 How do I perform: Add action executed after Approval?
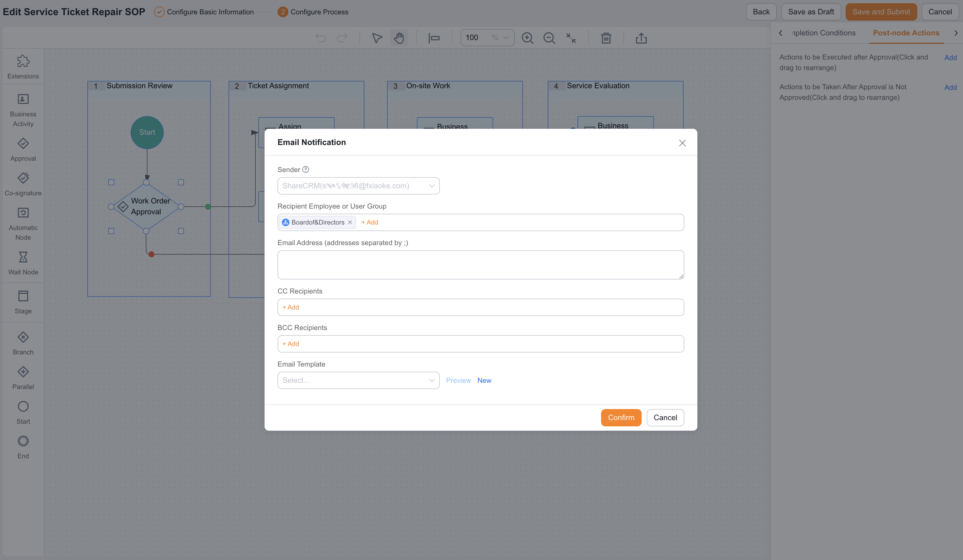point(950,58)
